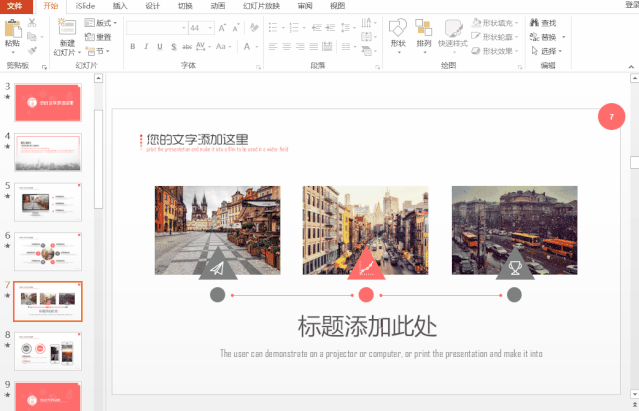Open the Arrange (排列) icon
The image size is (639, 411).
[424, 27]
